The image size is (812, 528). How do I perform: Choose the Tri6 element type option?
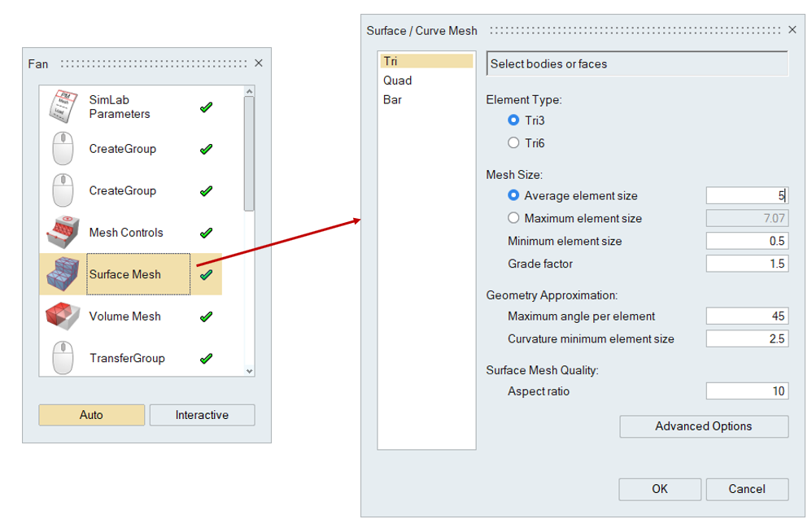pyautogui.click(x=513, y=143)
